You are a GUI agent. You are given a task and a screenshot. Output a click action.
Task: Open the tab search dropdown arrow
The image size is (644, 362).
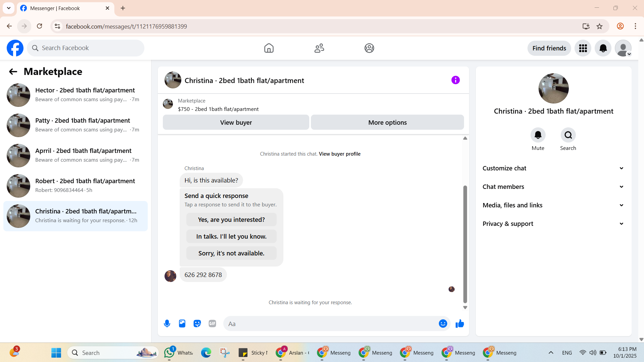point(9,8)
